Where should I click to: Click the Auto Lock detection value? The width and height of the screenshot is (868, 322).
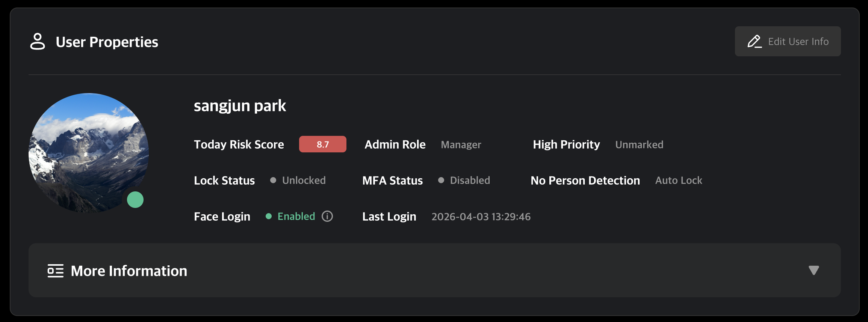[x=679, y=181]
